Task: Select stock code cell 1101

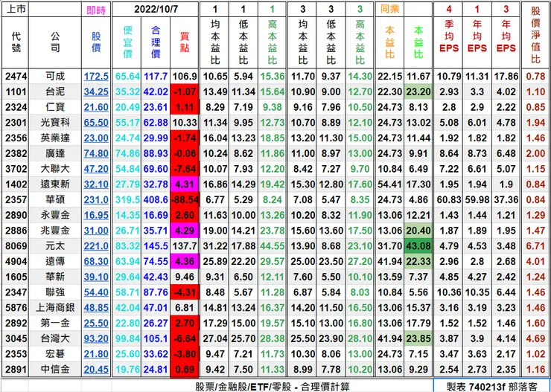Action: [16, 91]
